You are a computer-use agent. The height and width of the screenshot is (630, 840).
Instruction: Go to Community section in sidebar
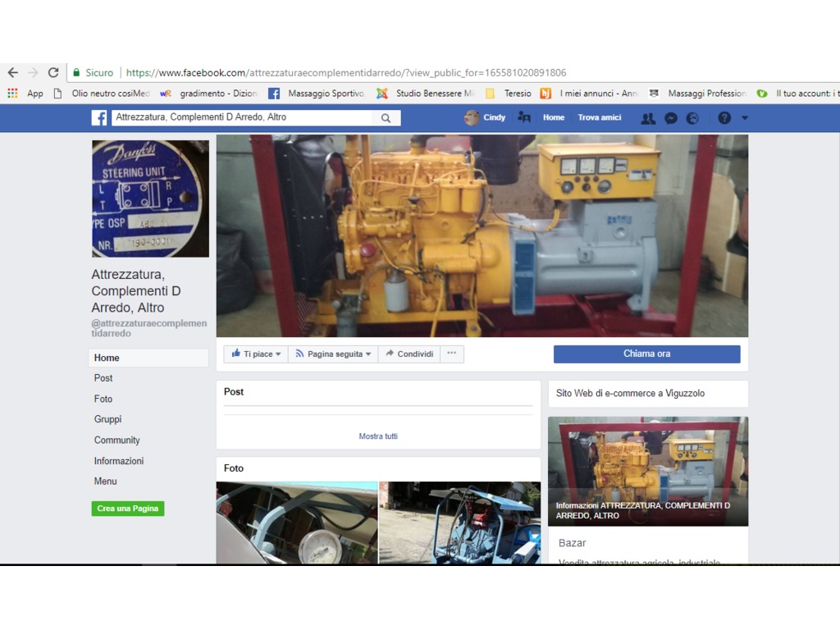pos(117,441)
